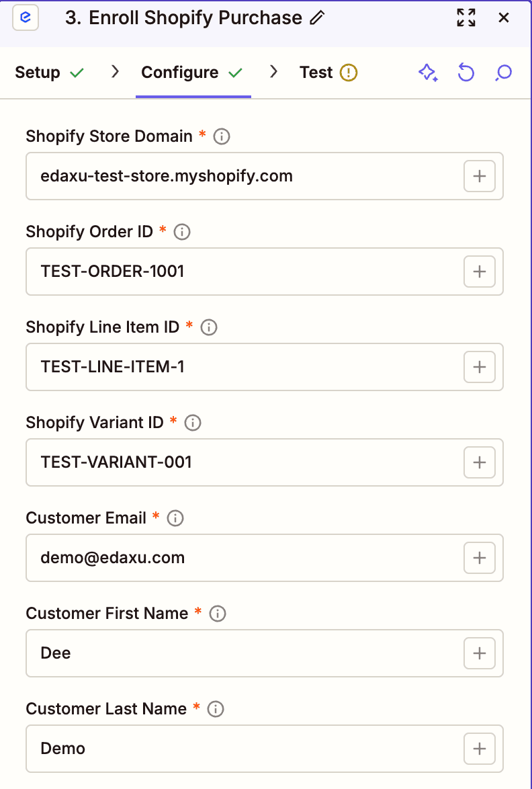Viewport: 532px width, 789px height.
Task: Switch to the Configure tab
Action: pos(192,73)
